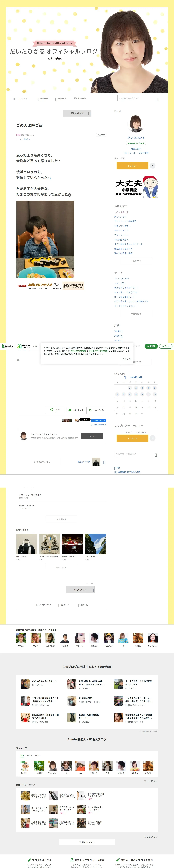
Task: Switch the ranking to the 新登場 tab
Action: (x=29, y=755)
